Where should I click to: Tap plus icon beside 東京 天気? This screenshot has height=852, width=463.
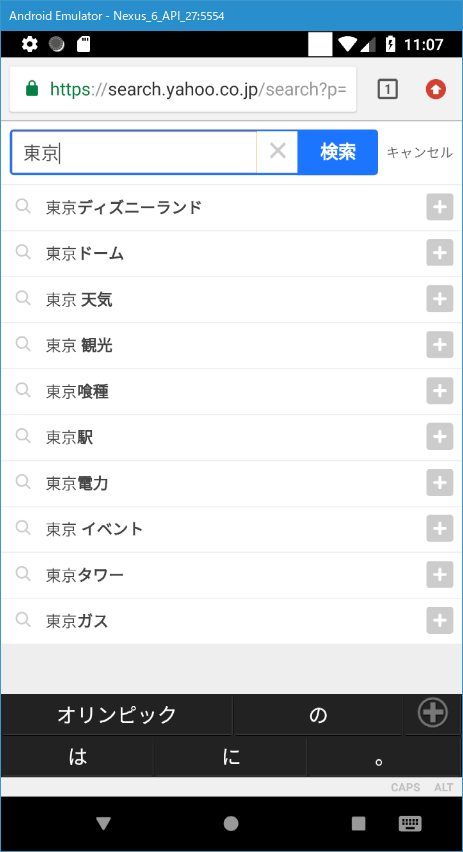coord(440,299)
